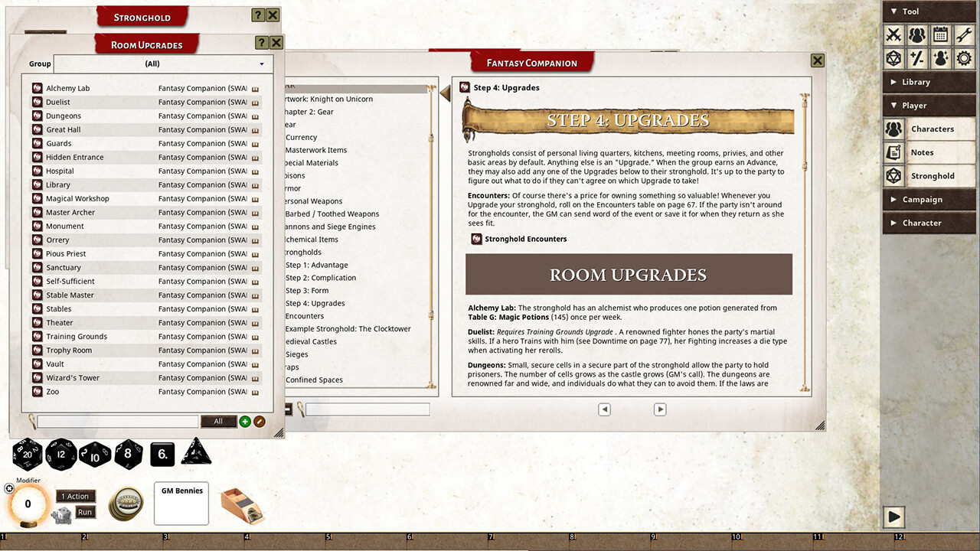The image size is (980, 551).
Task: Open the d20 dice tool icon in Tool panel
Action: [893, 57]
